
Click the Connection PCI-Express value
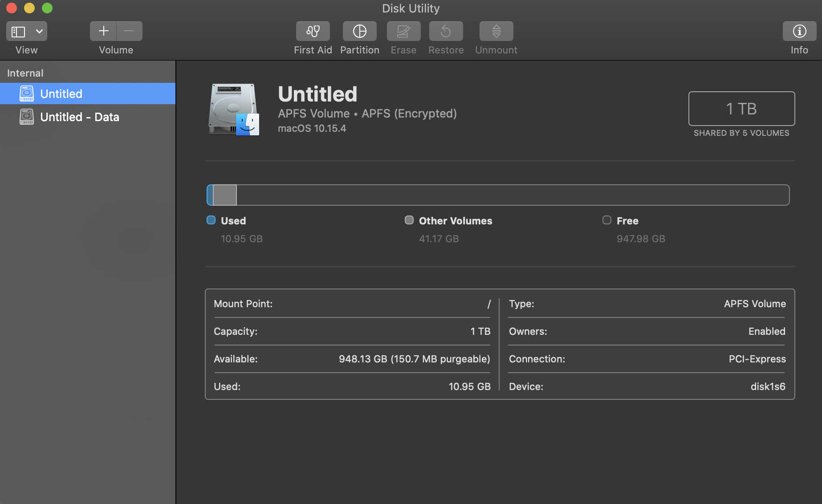[757, 359]
